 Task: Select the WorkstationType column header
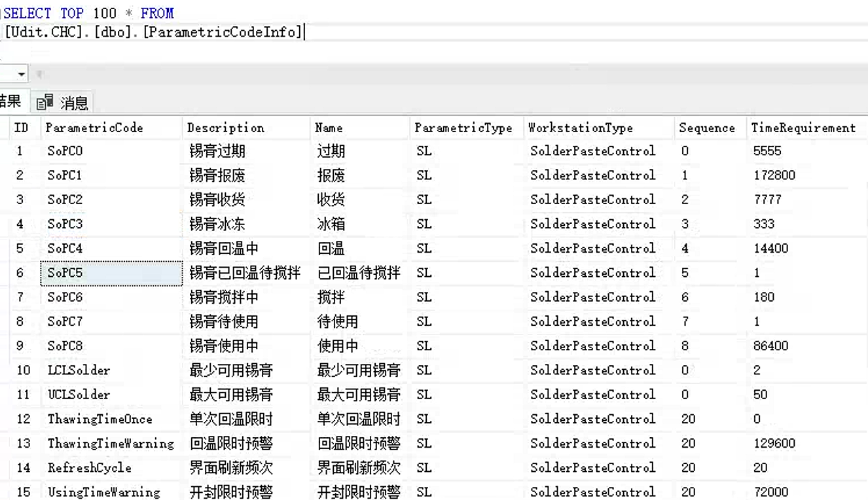coord(581,128)
